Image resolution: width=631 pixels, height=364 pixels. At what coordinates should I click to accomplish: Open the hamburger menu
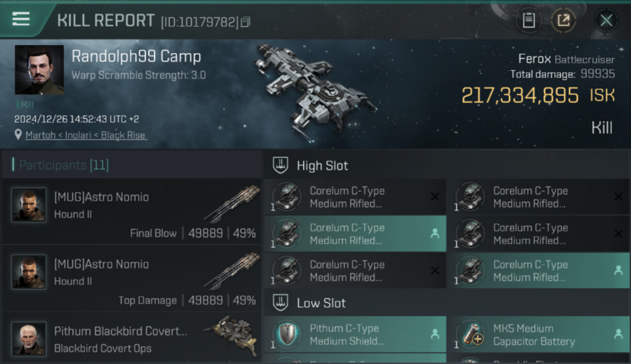click(x=21, y=19)
